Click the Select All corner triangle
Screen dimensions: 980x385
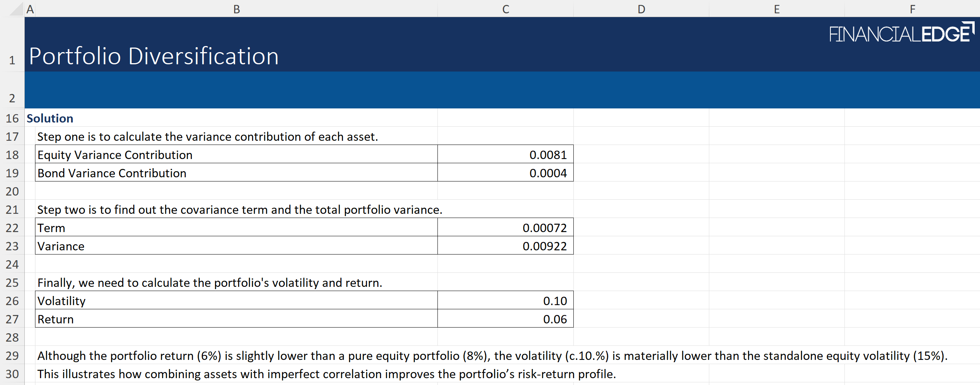(x=16, y=9)
